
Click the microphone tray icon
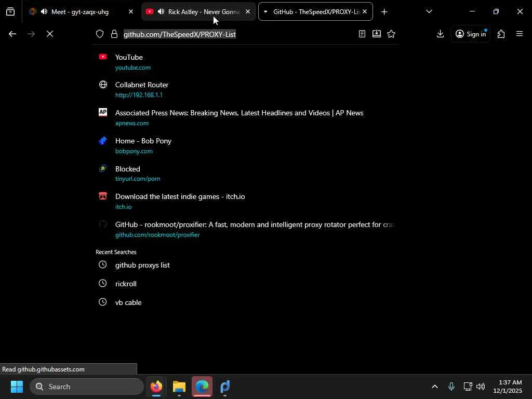tap(451, 387)
